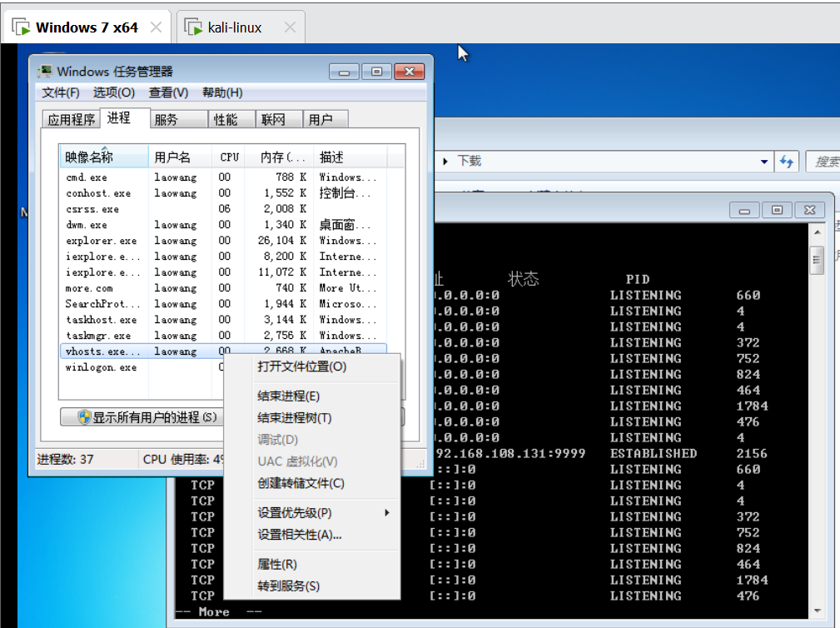Select the taskmgr.exe process row

click(223, 336)
